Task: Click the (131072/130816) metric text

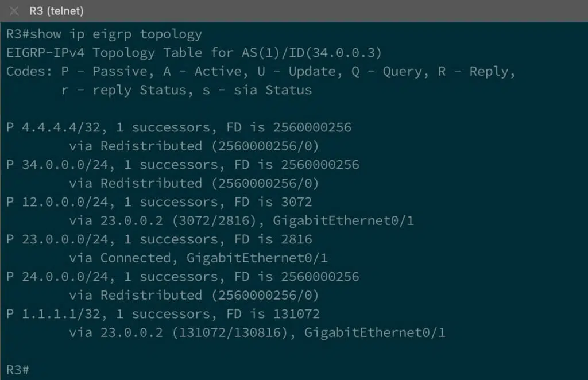Action: 230,332
